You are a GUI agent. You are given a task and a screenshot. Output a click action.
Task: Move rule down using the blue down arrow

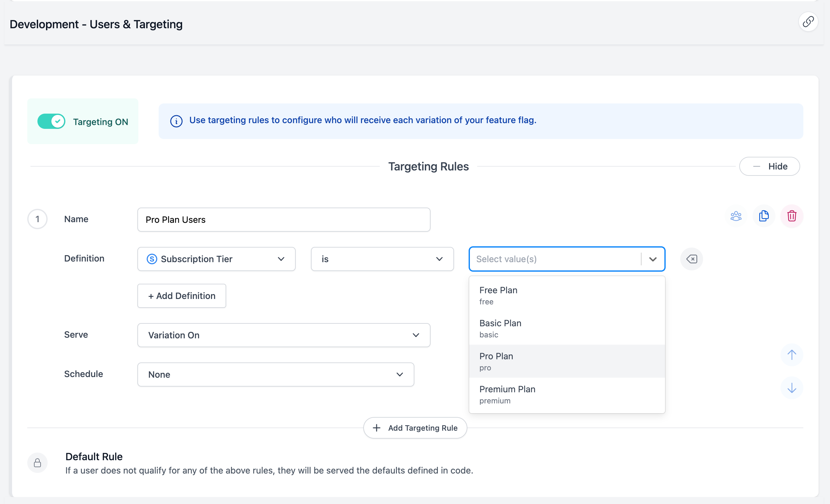click(792, 388)
